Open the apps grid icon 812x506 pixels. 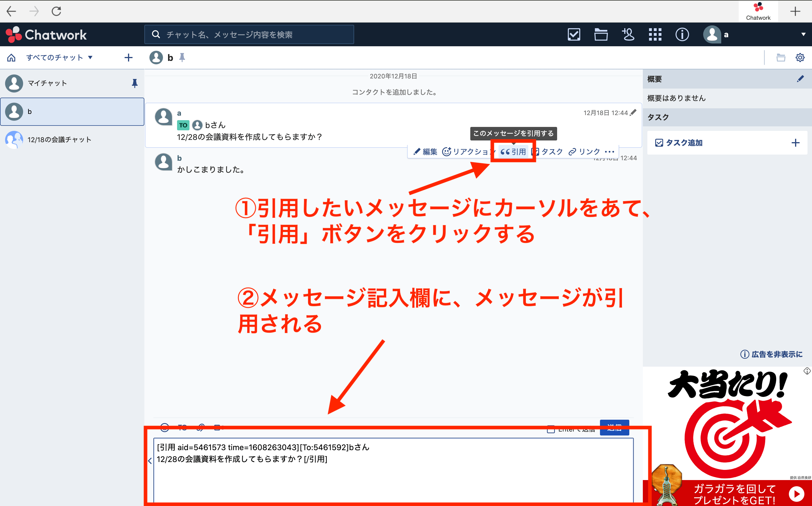(655, 34)
